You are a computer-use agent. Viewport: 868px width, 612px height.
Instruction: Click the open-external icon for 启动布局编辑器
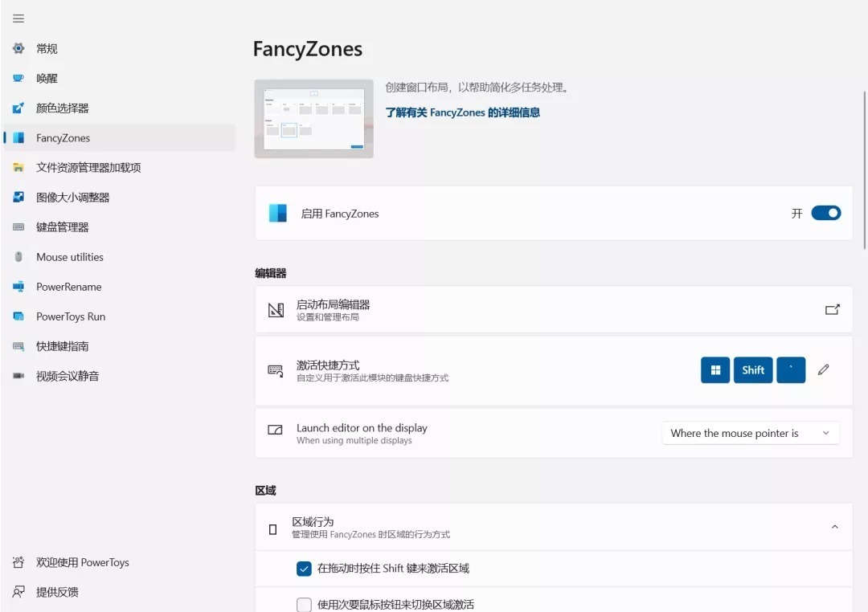click(833, 309)
